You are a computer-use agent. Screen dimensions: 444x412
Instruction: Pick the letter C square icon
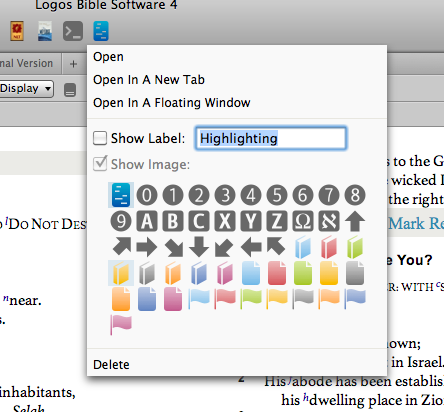click(x=199, y=221)
